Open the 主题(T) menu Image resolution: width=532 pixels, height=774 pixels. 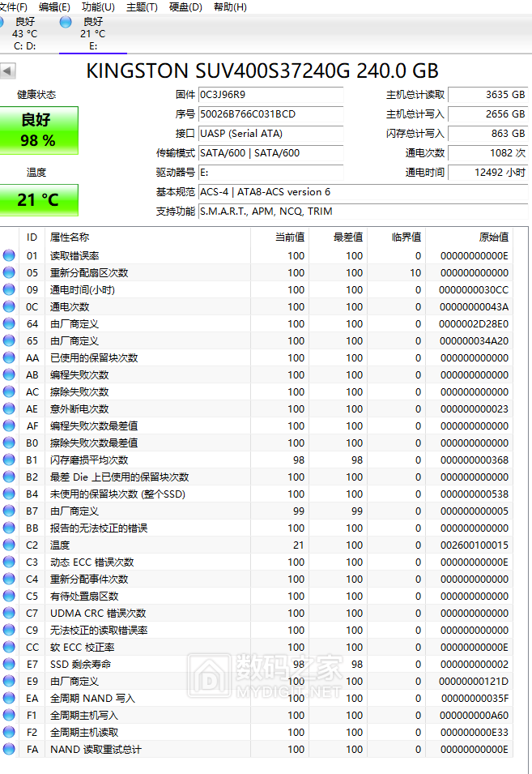[x=142, y=7]
